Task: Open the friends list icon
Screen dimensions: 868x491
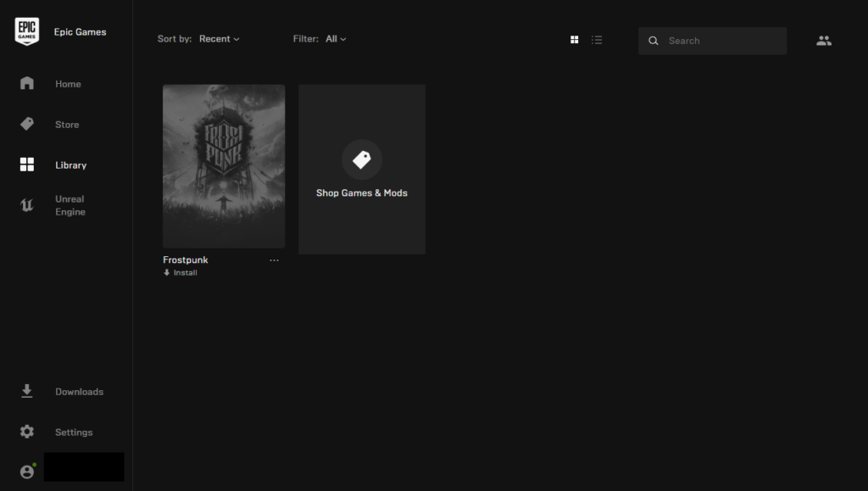Action: pos(823,40)
